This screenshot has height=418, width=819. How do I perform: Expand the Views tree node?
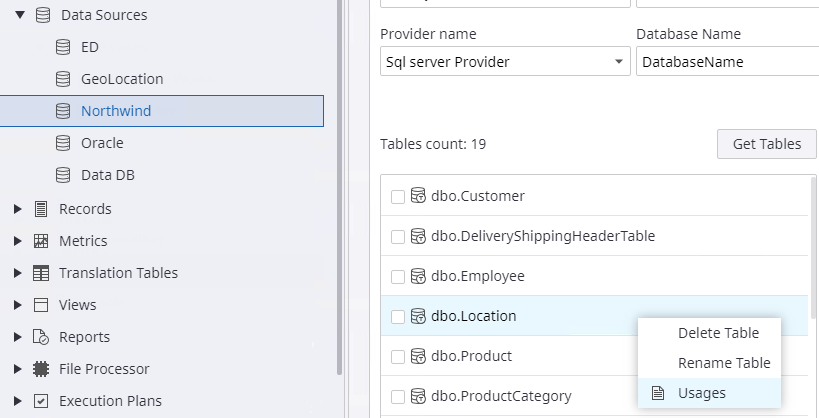click(17, 305)
